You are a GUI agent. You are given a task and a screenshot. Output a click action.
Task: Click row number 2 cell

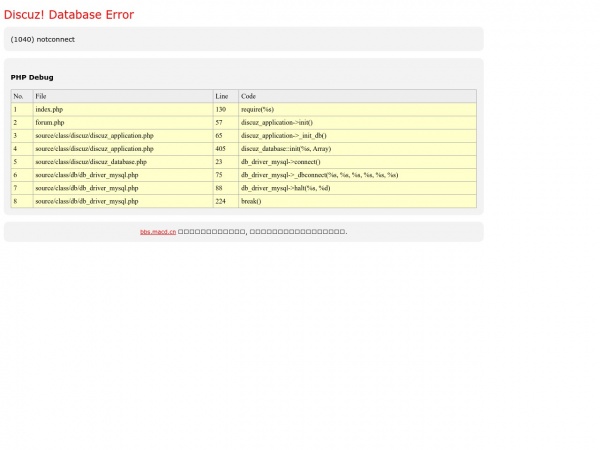(x=22, y=122)
